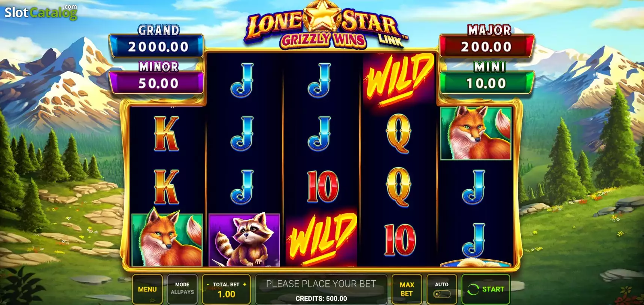
Task: Select the MAJOR jackpot display
Action: pyautogui.click(x=487, y=41)
